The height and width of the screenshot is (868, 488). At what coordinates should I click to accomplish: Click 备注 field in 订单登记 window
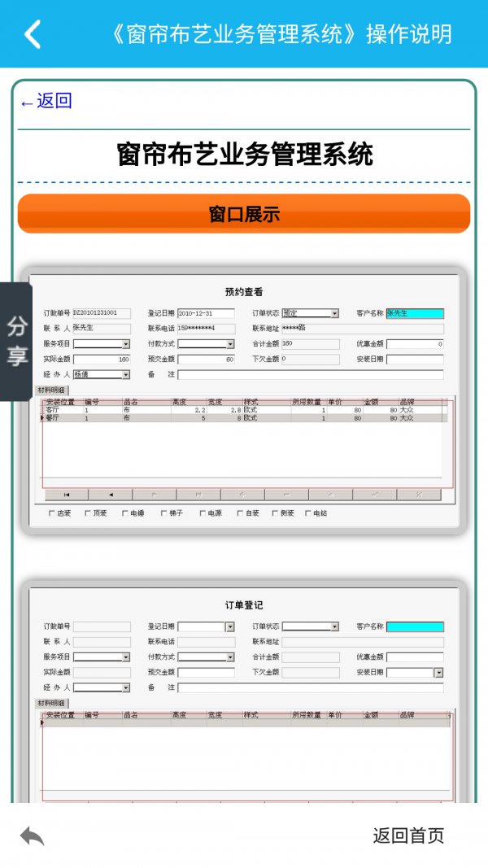(311, 688)
